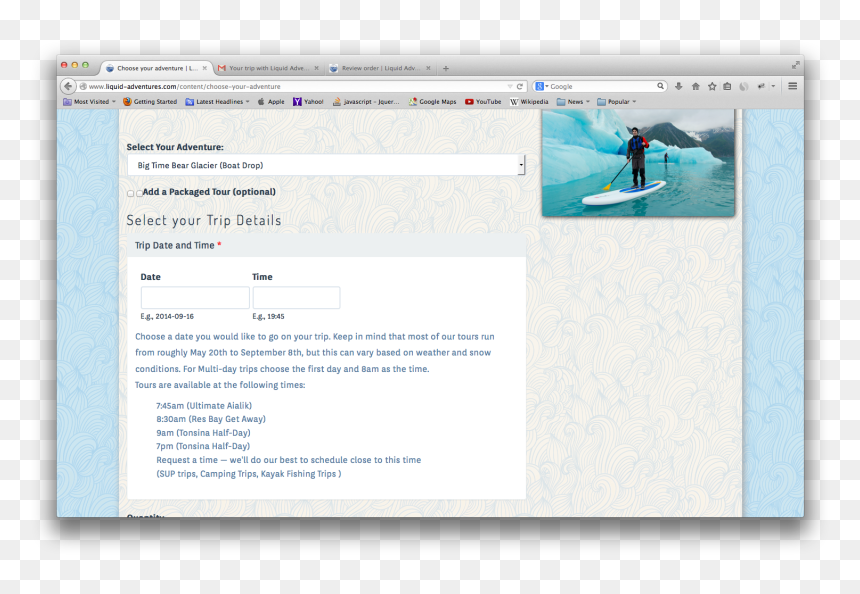
Task: Open the dropdown arrow beside share icon
Action: pos(773,86)
